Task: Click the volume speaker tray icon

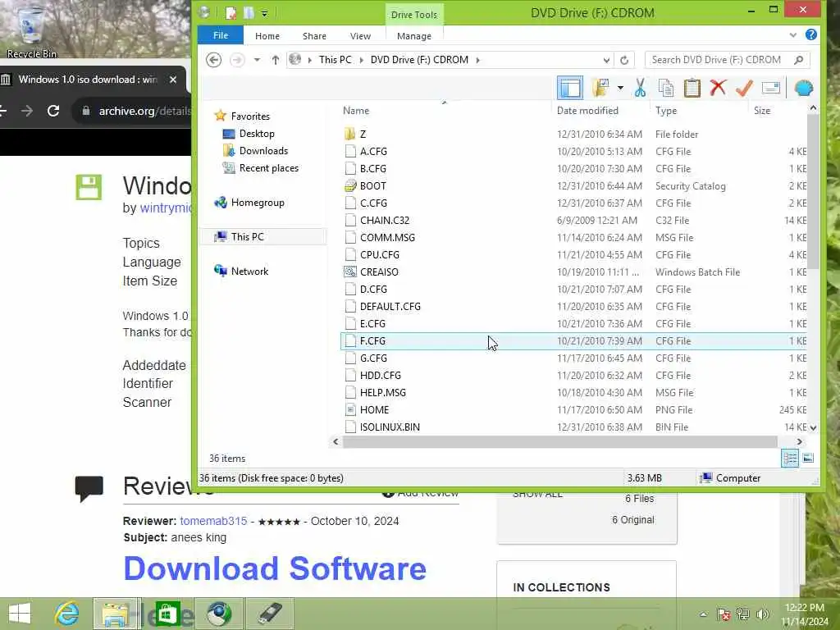Action: pyautogui.click(x=763, y=614)
